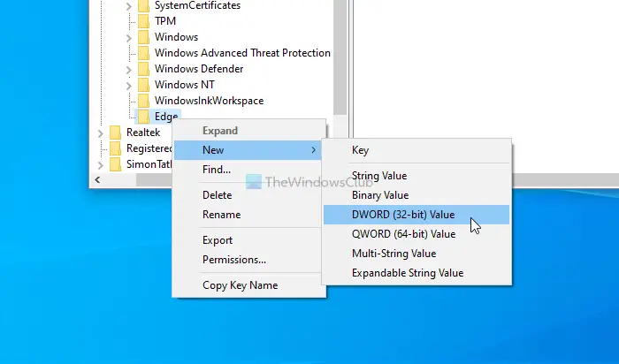Select the WindowsInkWorkspace key label
The width and height of the screenshot is (619, 364).
pyautogui.click(x=209, y=101)
